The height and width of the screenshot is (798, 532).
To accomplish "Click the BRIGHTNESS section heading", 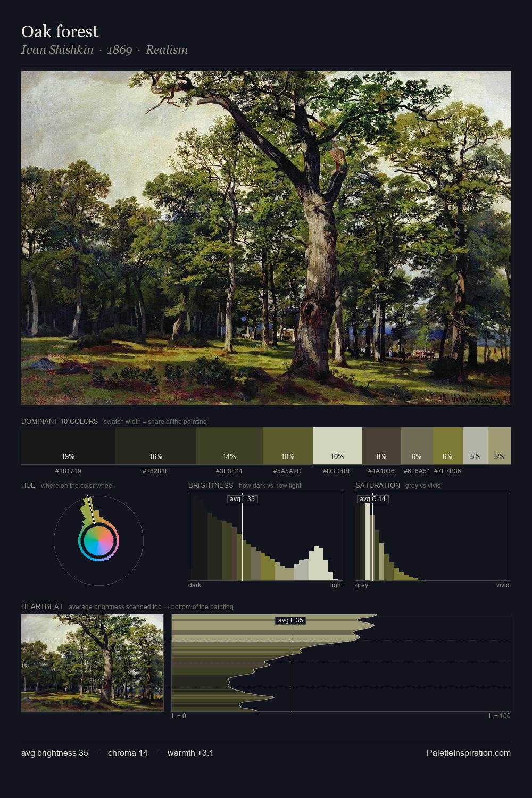I will [x=211, y=485].
